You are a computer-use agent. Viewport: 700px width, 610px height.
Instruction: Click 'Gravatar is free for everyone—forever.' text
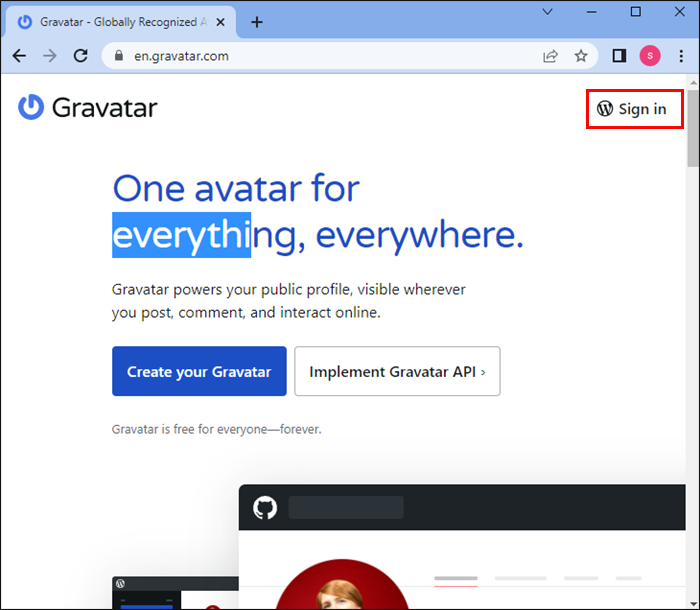click(x=217, y=429)
